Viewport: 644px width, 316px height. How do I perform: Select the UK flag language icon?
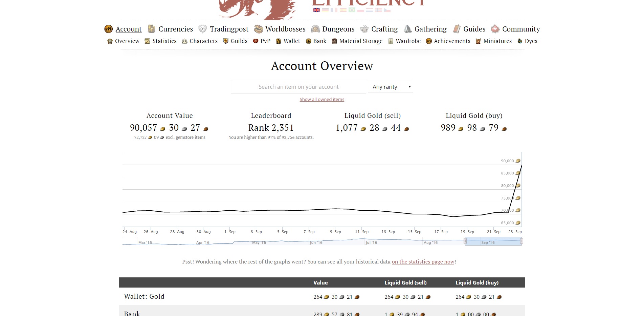[x=316, y=10]
